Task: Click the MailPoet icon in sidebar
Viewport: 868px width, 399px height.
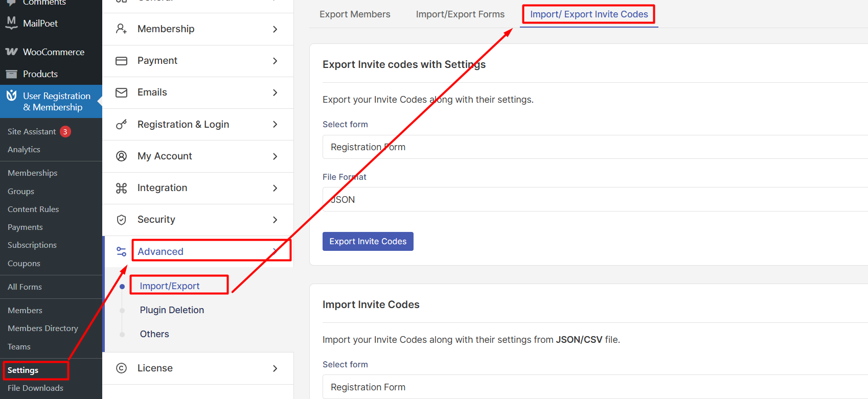Action: tap(11, 22)
